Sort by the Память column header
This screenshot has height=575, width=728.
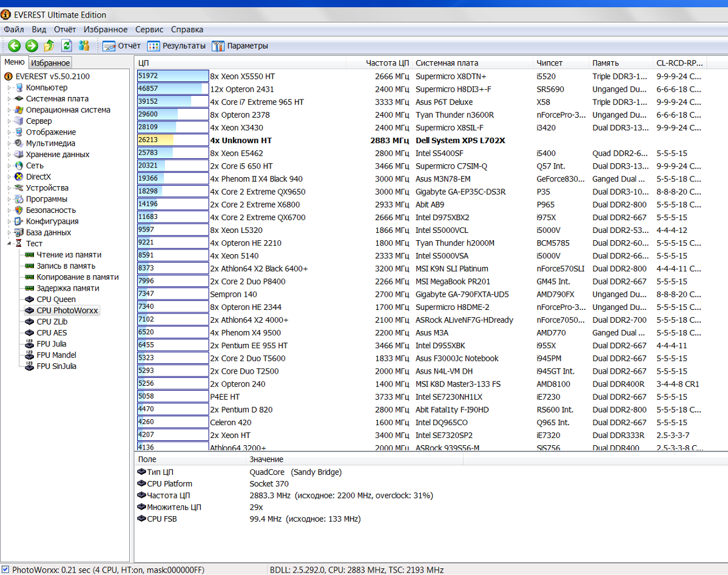point(621,62)
